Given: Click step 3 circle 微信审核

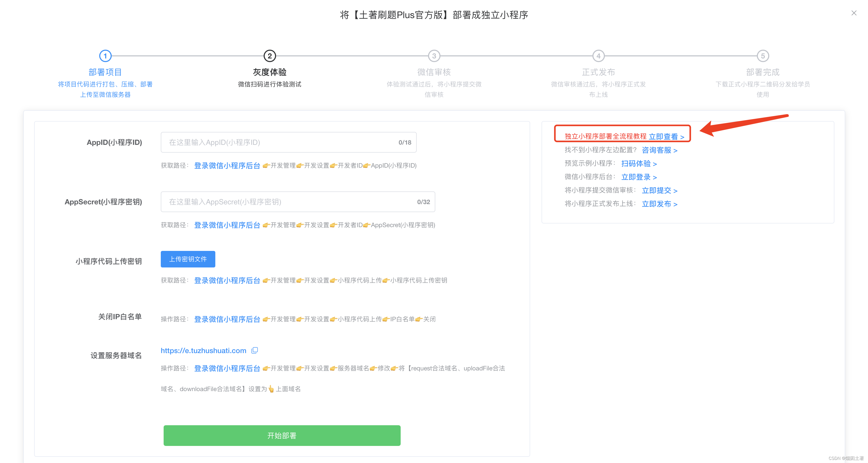Looking at the screenshot, I should 434,56.
